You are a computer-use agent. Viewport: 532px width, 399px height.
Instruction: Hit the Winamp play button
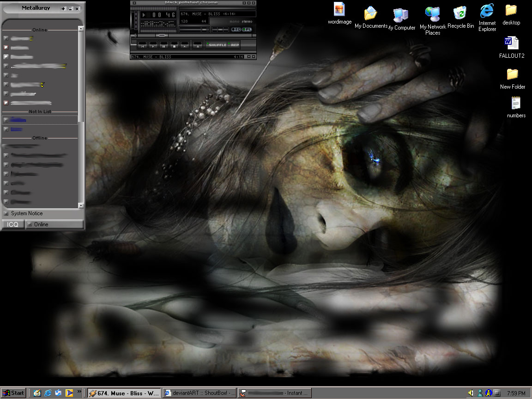tap(153, 45)
